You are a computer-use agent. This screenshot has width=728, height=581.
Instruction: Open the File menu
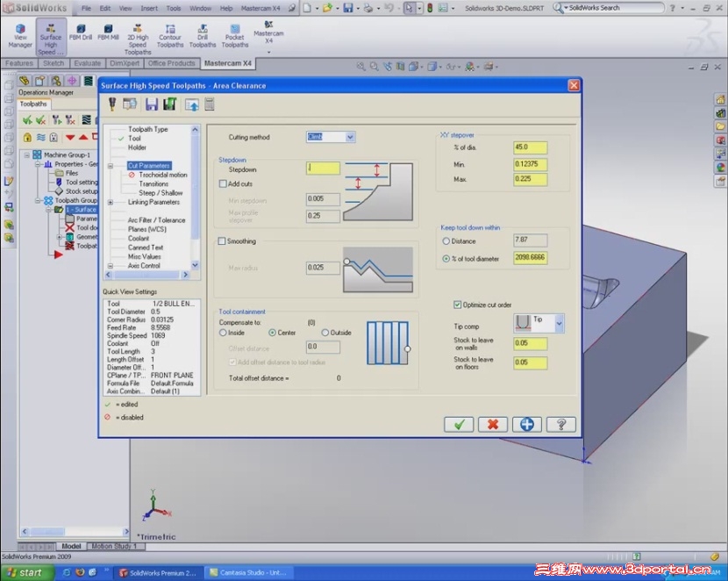click(x=86, y=9)
